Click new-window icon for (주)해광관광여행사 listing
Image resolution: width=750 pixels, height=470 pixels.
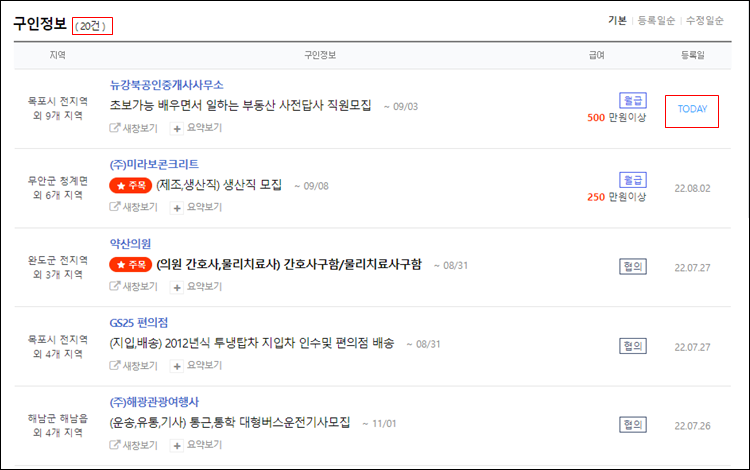tap(114, 445)
